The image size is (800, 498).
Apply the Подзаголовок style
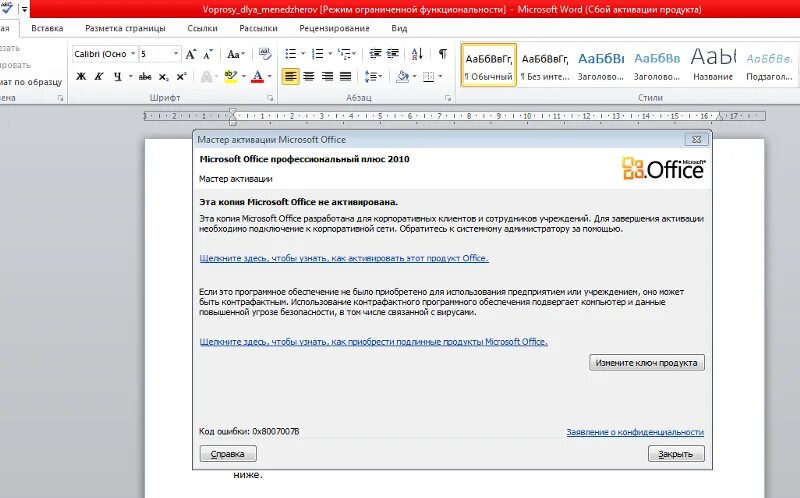[x=769, y=65]
